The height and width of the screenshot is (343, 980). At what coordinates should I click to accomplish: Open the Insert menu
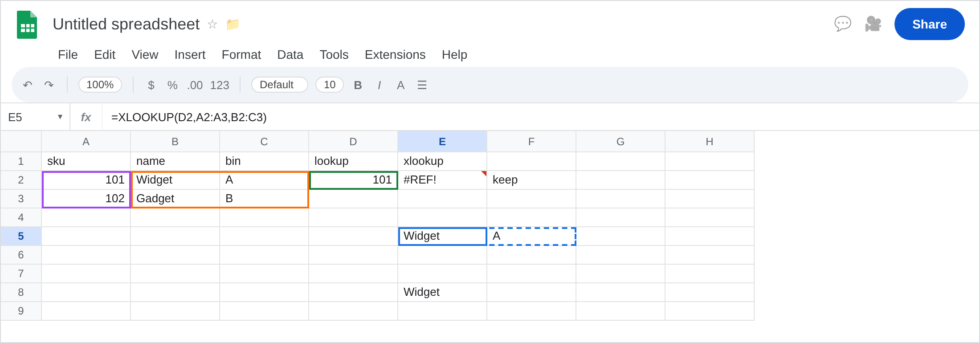(190, 54)
